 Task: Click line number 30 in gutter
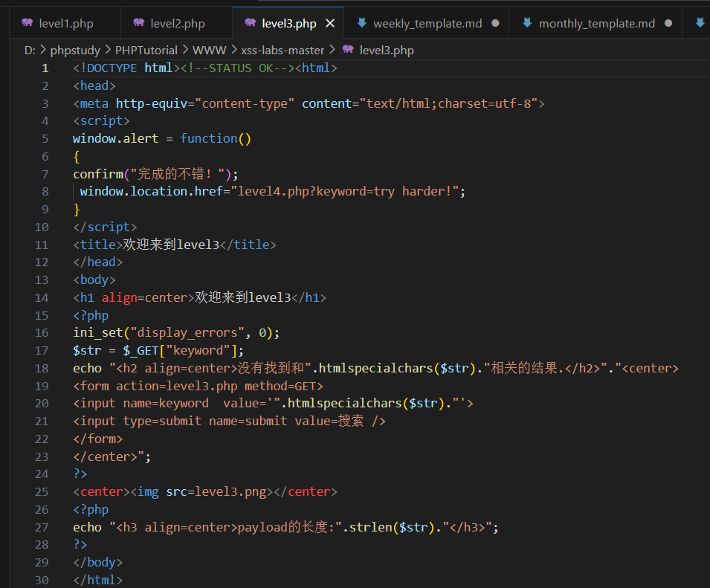point(42,581)
